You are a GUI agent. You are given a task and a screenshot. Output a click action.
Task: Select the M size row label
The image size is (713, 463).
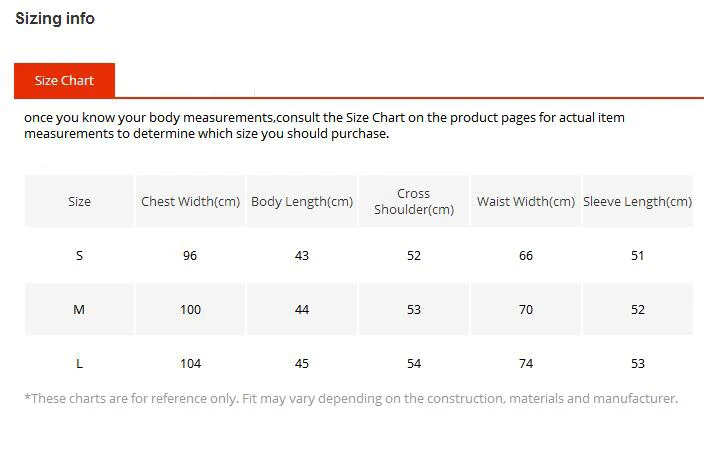tap(79, 309)
